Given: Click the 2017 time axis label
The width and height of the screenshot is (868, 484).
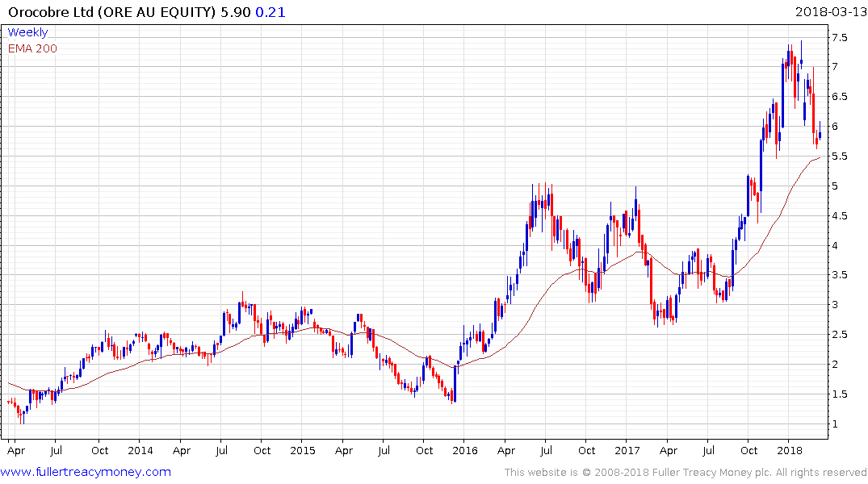Looking at the screenshot, I should pos(627,450).
